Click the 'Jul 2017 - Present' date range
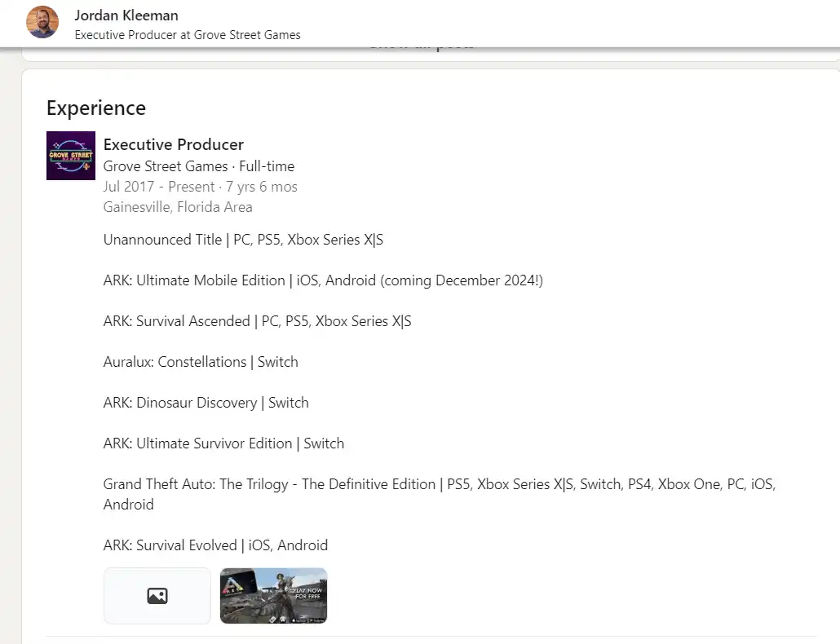The image size is (840, 644). coord(159,187)
